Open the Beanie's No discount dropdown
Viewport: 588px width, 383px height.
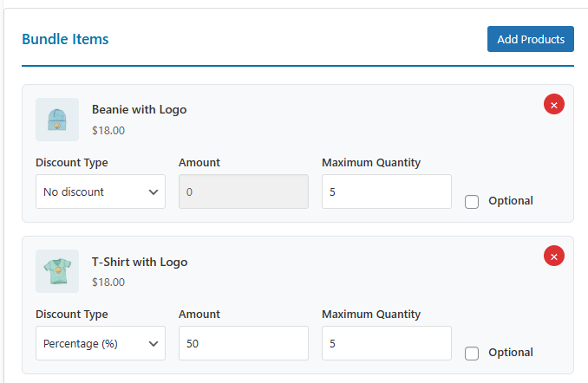pos(101,191)
